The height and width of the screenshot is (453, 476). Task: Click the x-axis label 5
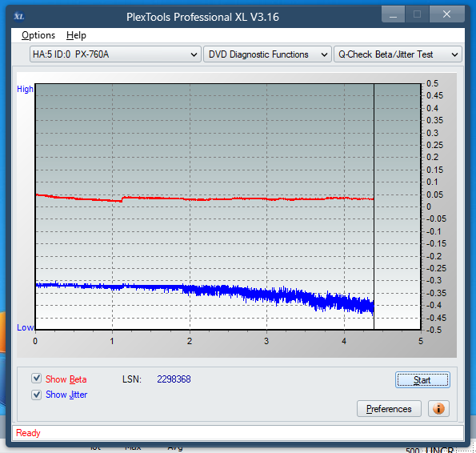(421, 341)
